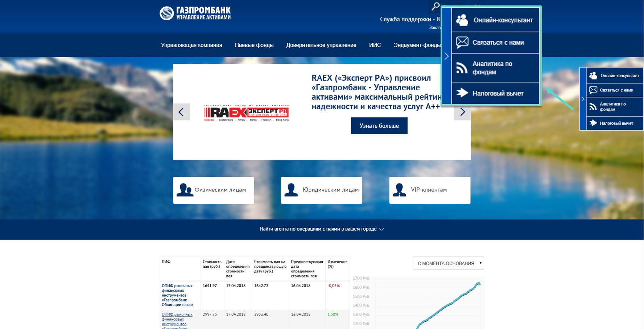This screenshot has width=644, height=329.
Task: Open Налоговый вычет in small right-edge sidebar
Action: 615,123
